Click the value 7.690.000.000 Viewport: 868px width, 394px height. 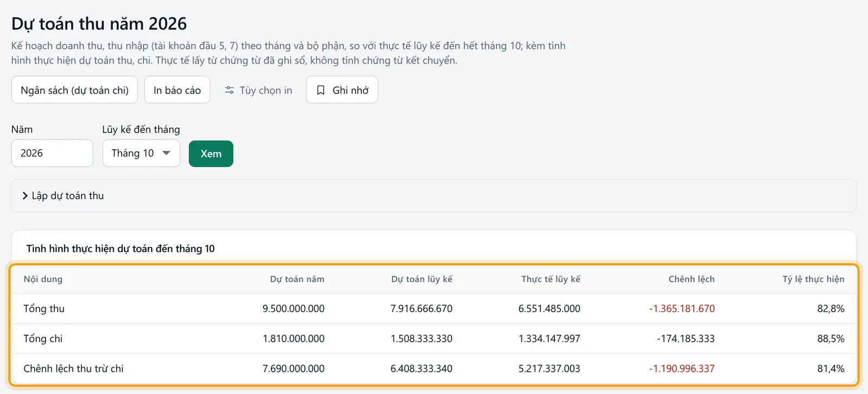click(x=293, y=368)
